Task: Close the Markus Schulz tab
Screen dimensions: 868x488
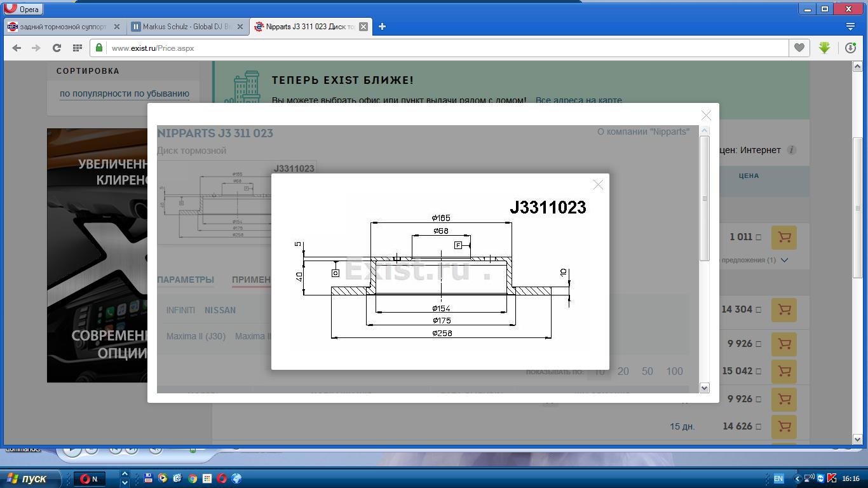Action: tap(240, 27)
